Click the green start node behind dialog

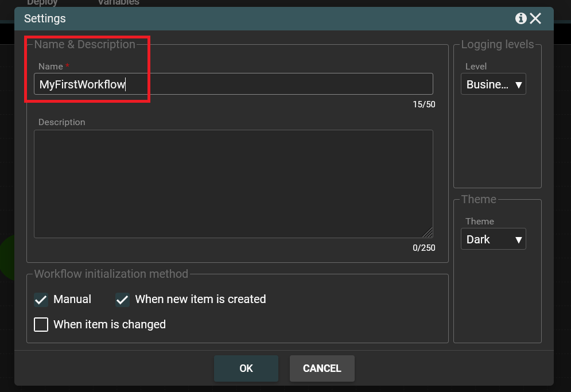7,257
